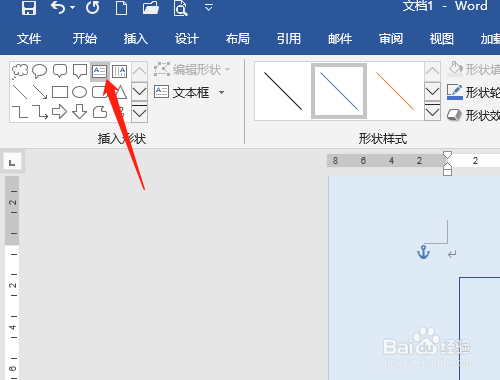Switch to the 设计 tab

tap(187, 39)
